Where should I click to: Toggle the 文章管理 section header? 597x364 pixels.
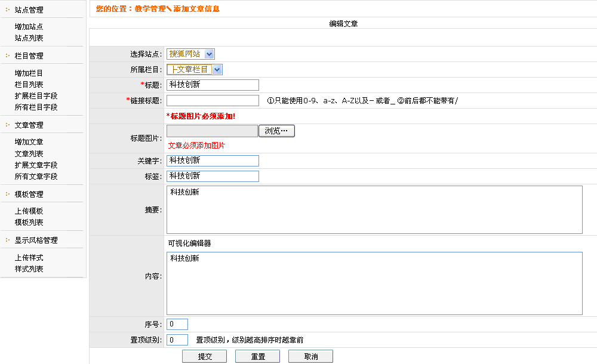coord(29,125)
